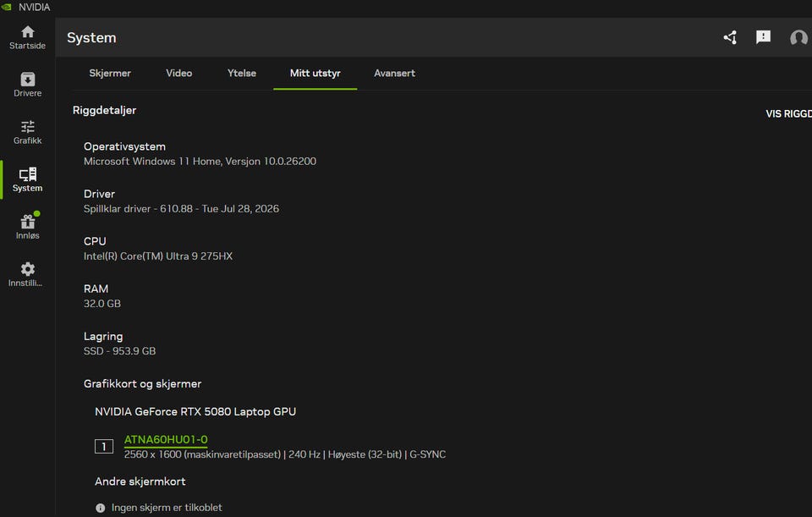Switch to the Ytelse tab
The height and width of the screenshot is (517, 812).
242,73
